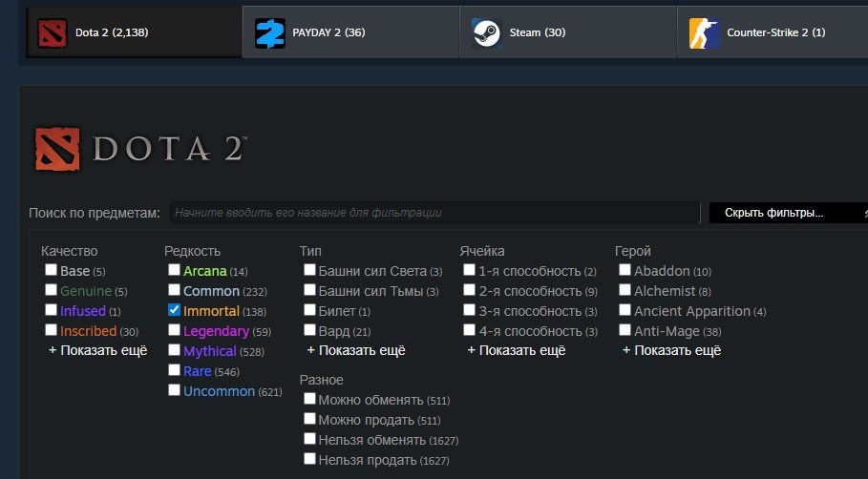
Task: Check the Вард type checkbox
Action: coord(309,329)
